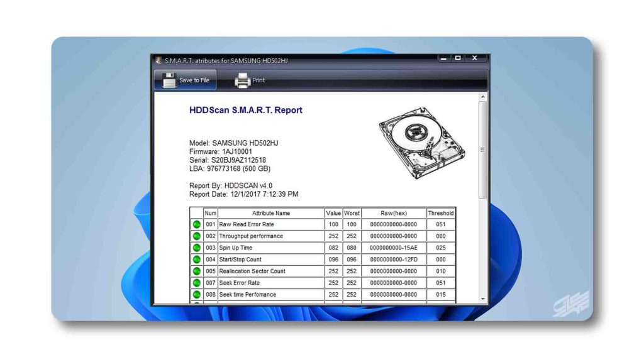Click the Value column header
The image size is (644, 350).
[333, 213]
